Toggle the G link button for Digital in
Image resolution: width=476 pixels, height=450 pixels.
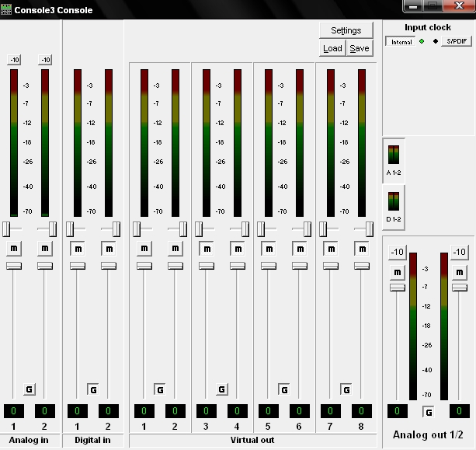pos(93,389)
